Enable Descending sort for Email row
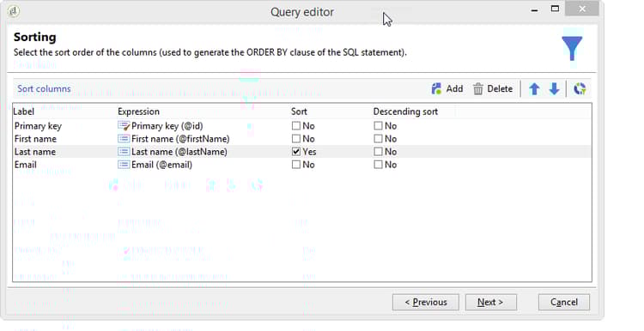The image size is (644, 331). (x=378, y=165)
